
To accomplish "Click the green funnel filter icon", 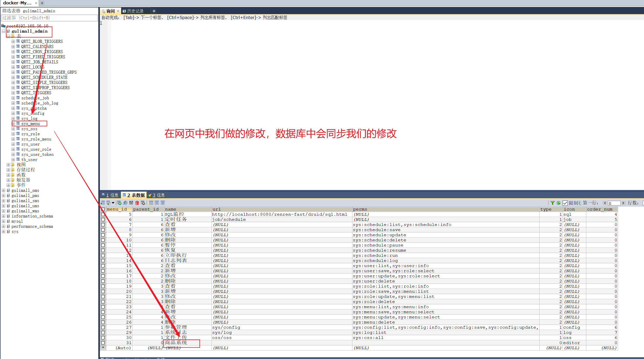I will coord(552,203).
